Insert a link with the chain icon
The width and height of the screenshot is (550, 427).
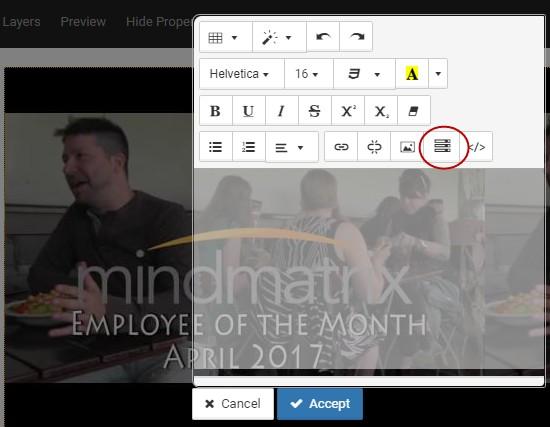point(341,147)
